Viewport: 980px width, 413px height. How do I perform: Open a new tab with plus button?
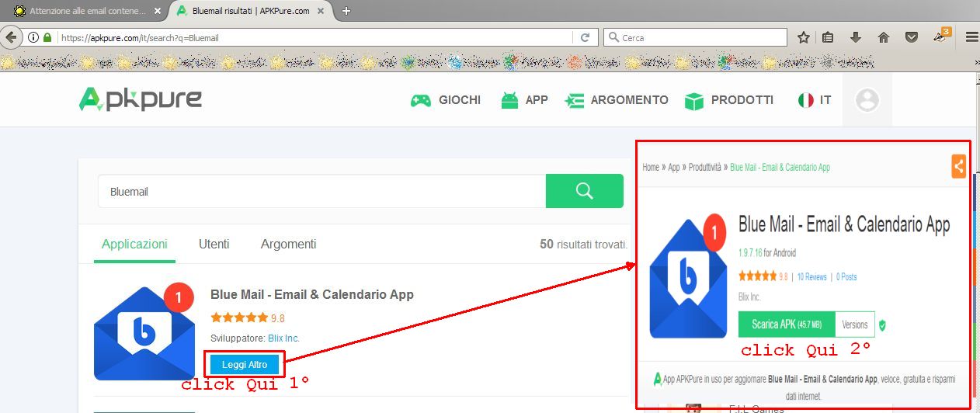point(346,11)
